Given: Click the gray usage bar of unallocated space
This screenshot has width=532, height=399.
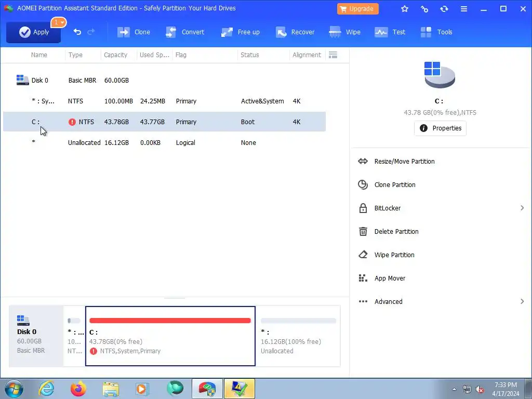Looking at the screenshot, I should point(298,321).
